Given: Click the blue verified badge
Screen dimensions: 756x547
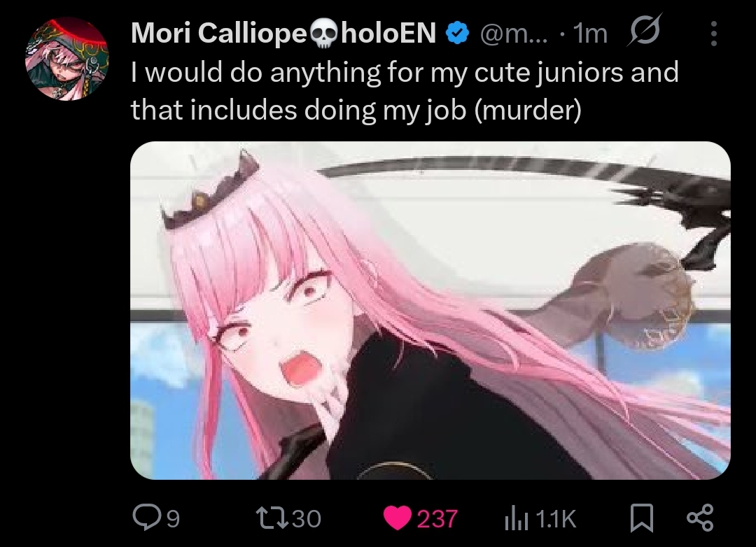Looking at the screenshot, I should (458, 33).
